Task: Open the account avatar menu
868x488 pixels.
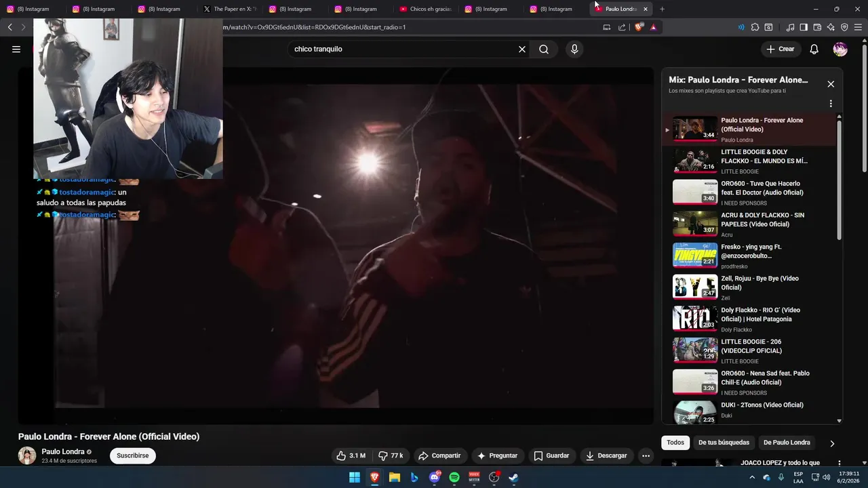Action: [840, 49]
